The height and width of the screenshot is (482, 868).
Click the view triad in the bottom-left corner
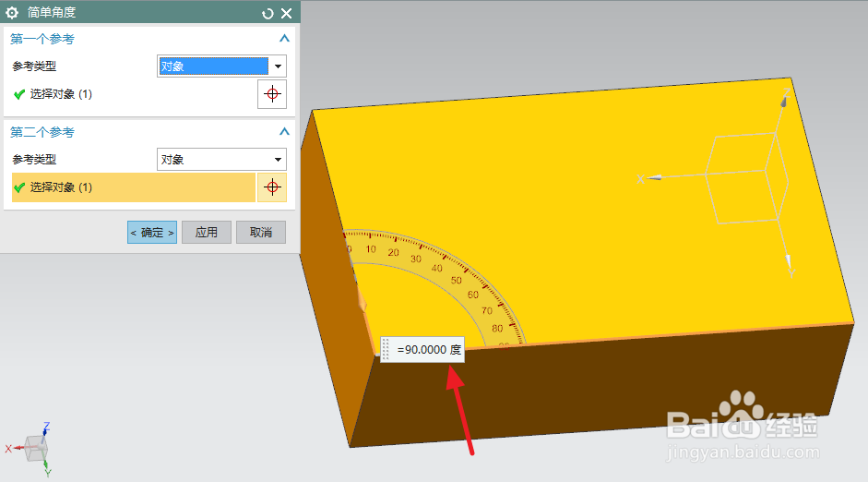[x=30, y=449]
